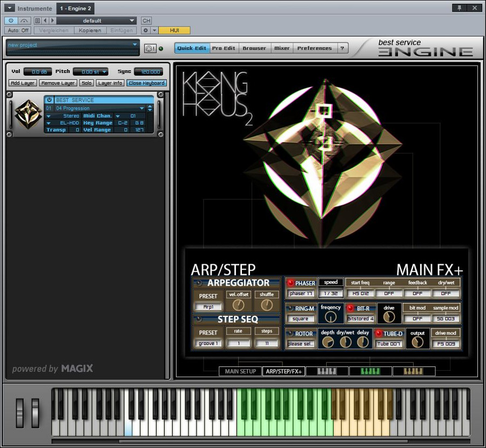Click the MIDI panic reset icon
Viewport: 486px width, 448px height.
coord(150,49)
